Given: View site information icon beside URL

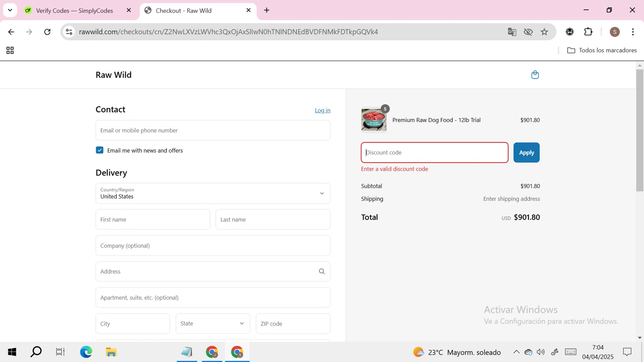Looking at the screenshot, I should pyautogui.click(x=69, y=32).
